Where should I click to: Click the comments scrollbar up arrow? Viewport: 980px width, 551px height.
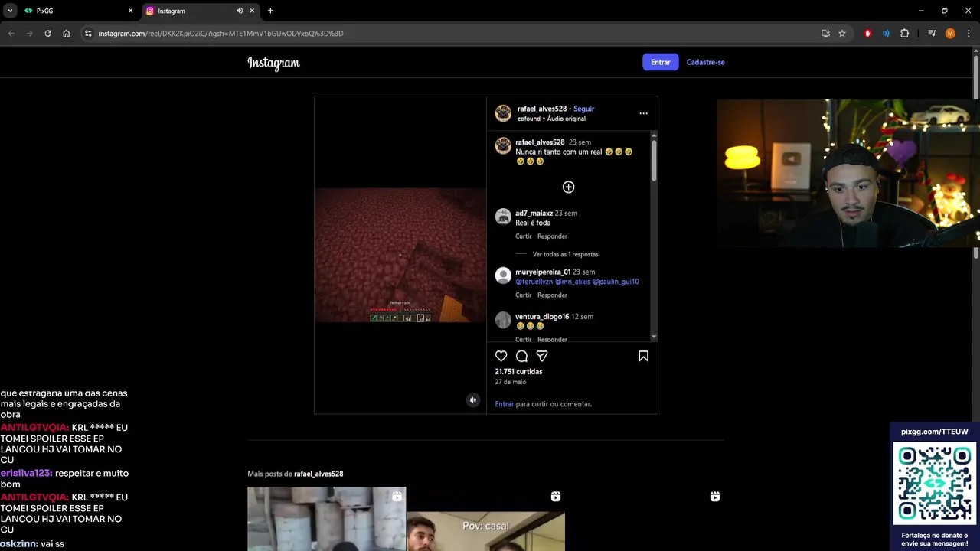pyautogui.click(x=654, y=135)
